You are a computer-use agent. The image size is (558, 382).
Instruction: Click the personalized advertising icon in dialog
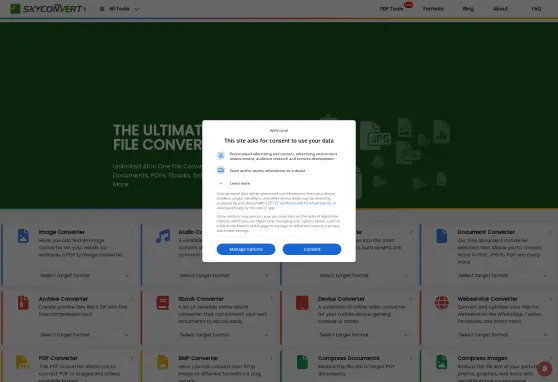click(221, 156)
